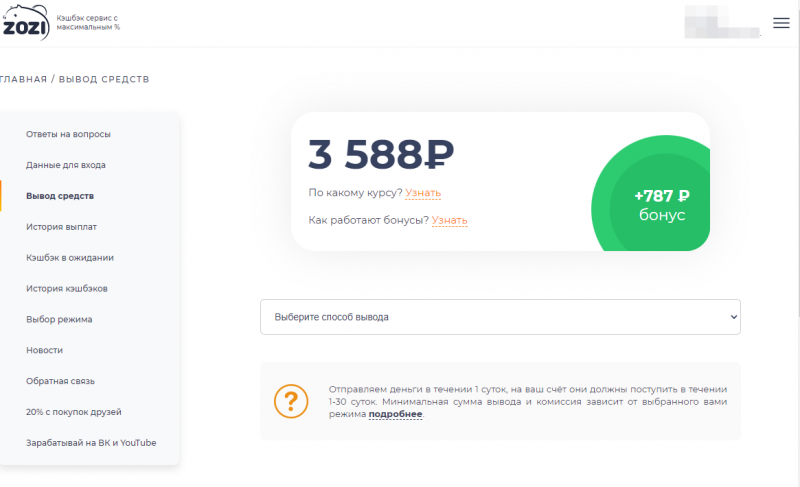Open the withdrawal method dropdown
The height and width of the screenshot is (487, 800).
tap(499, 317)
